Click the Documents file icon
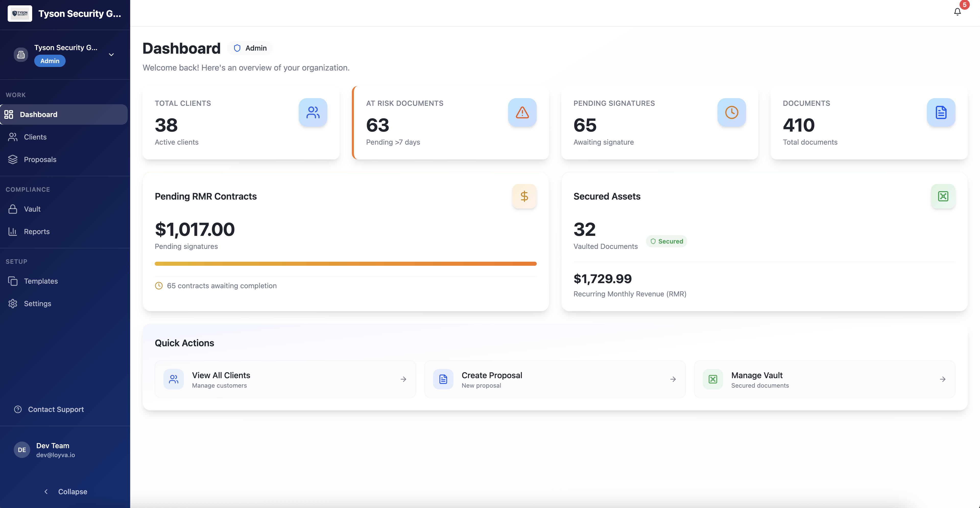The image size is (980, 508). (941, 112)
